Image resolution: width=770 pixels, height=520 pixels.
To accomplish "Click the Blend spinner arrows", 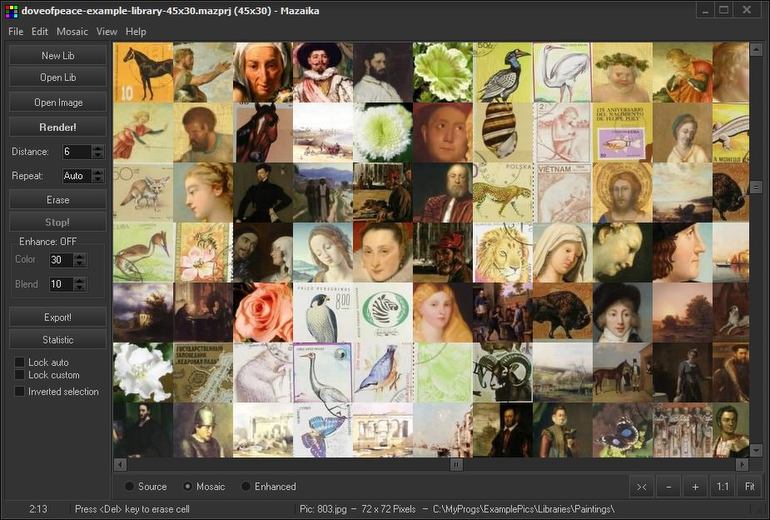I will point(80,284).
